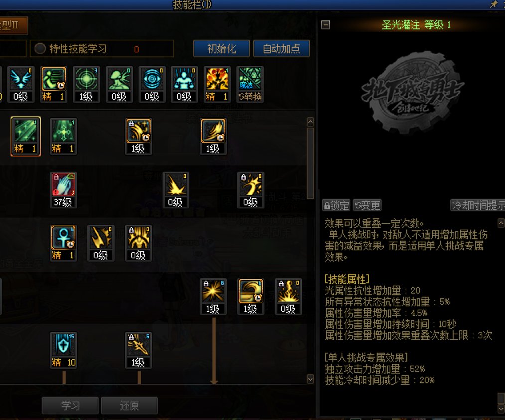Switch to the 类型II tab
Viewport: 505px width, 420px height.
pos(13,25)
